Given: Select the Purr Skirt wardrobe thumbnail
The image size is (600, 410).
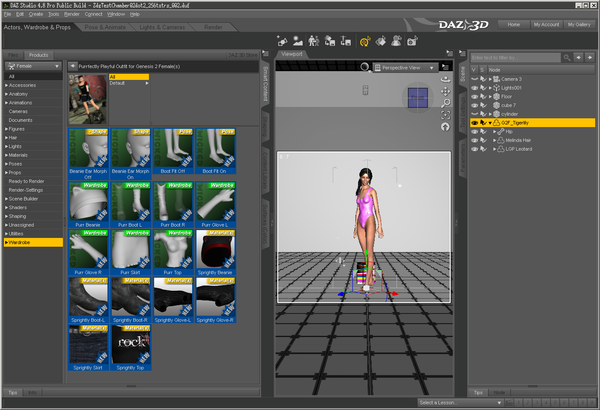Looking at the screenshot, I should click(130, 252).
